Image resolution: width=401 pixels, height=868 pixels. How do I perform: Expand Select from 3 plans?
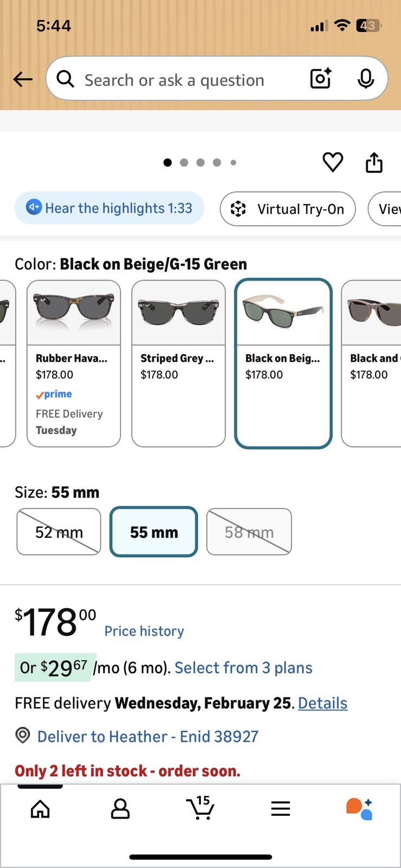[243, 668]
